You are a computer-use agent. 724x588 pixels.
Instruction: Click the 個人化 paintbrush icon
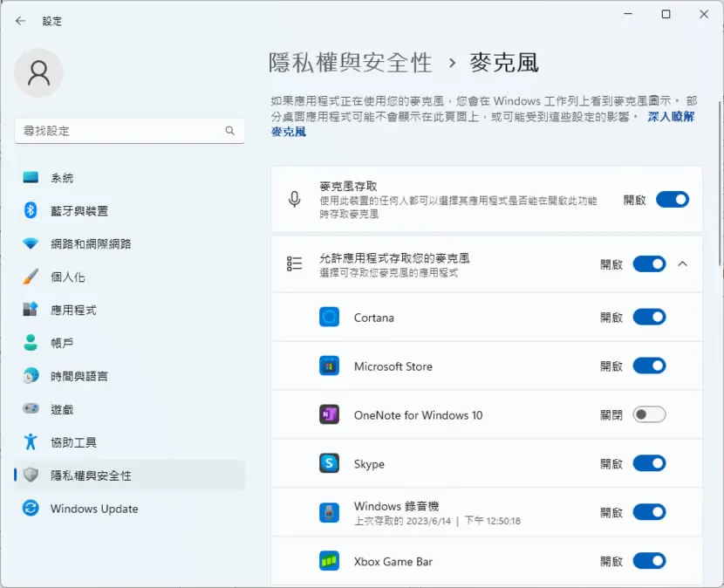pos(31,277)
